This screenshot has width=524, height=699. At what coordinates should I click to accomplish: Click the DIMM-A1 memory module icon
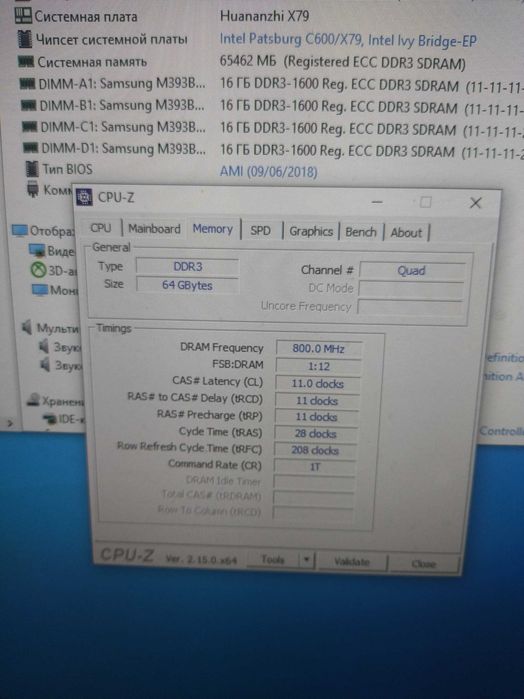pos(28,83)
